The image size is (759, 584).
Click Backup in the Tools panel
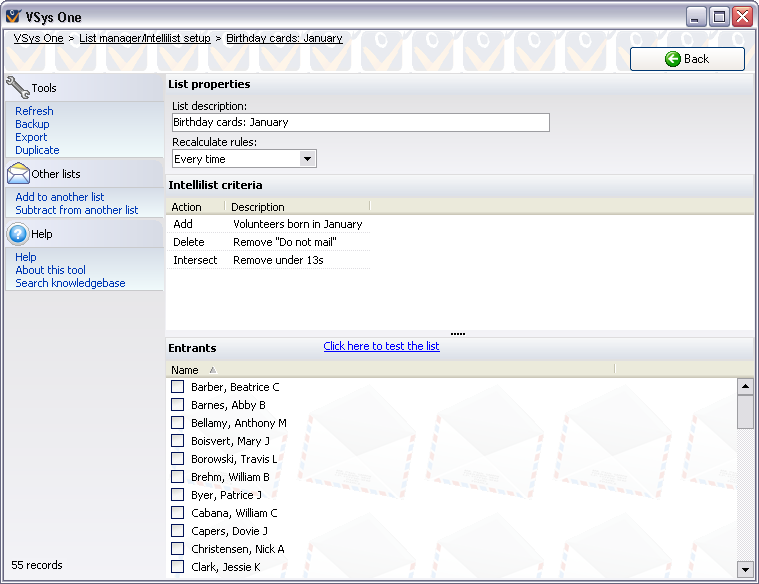point(32,124)
